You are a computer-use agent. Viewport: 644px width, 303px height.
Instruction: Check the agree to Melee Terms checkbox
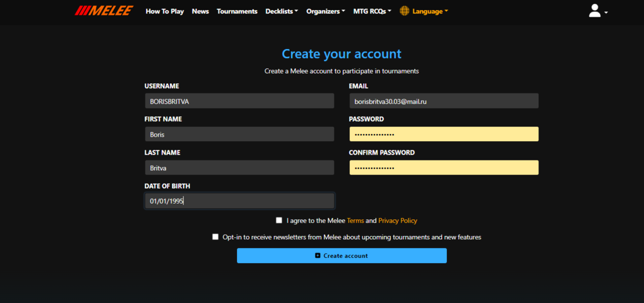pos(279,220)
